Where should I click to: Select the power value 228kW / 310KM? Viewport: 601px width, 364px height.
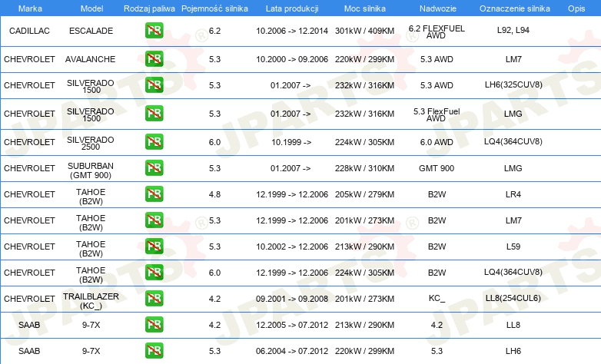tap(364, 168)
